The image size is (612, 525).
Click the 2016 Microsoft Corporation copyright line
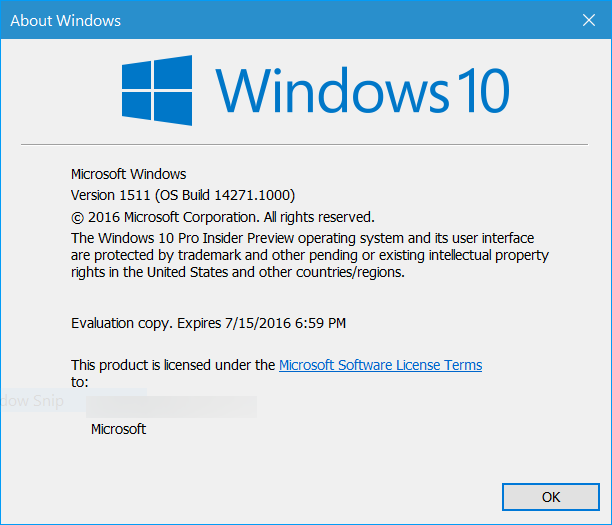point(222,216)
